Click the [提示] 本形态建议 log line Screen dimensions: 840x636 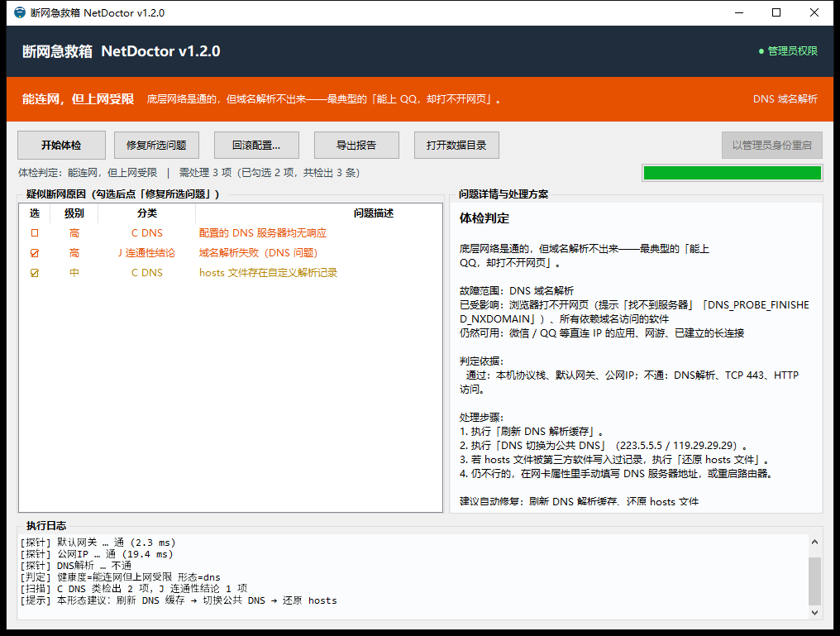click(x=179, y=600)
